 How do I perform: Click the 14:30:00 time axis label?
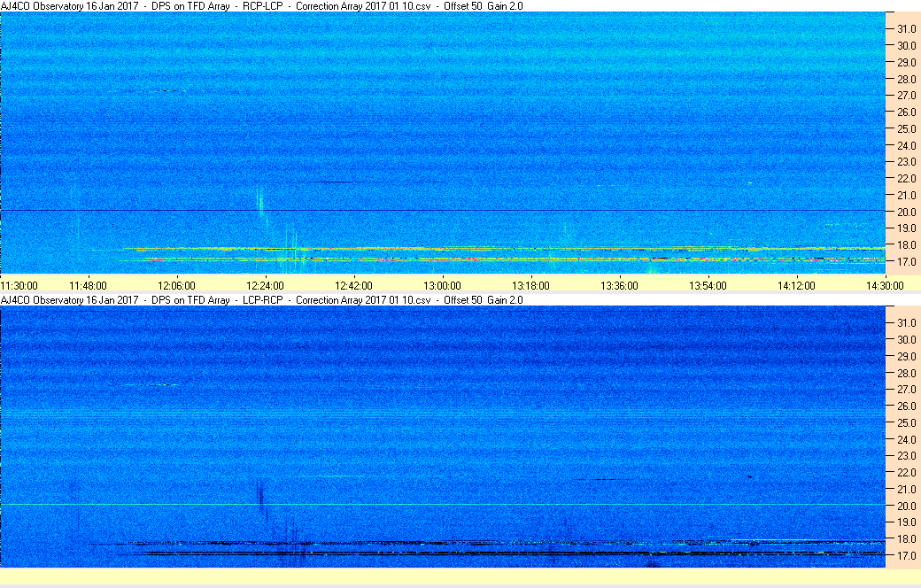(885, 286)
